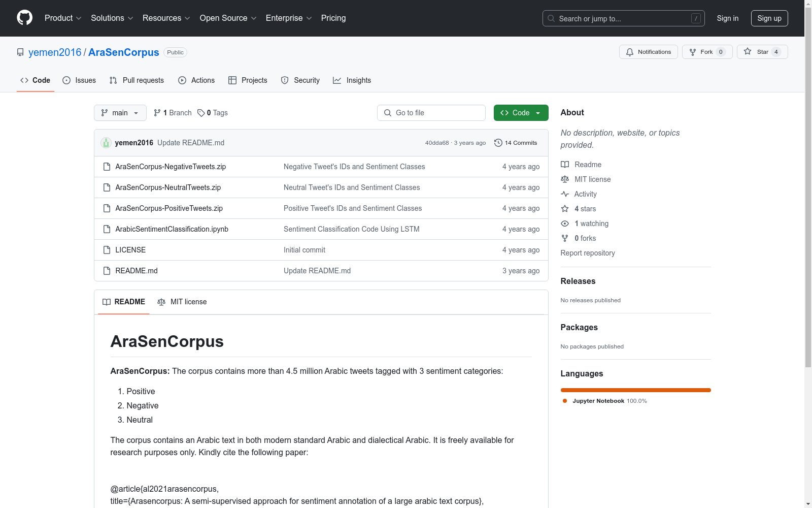Click the file icon for ArabicSentimentClassification.ipynb
Viewport: 812px width, 508px height.
tap(107, 229)
